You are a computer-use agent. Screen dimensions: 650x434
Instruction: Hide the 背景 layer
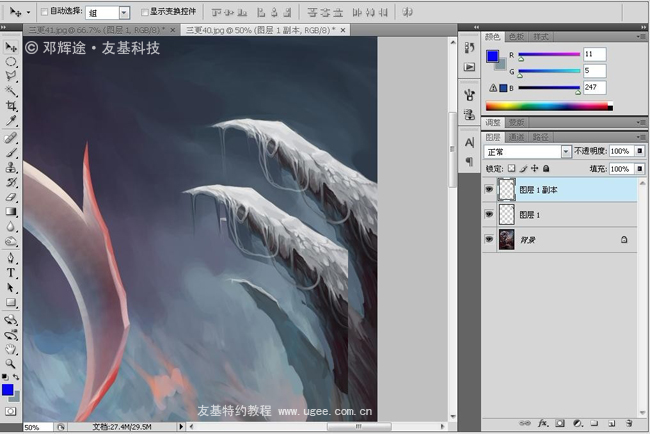489,239
